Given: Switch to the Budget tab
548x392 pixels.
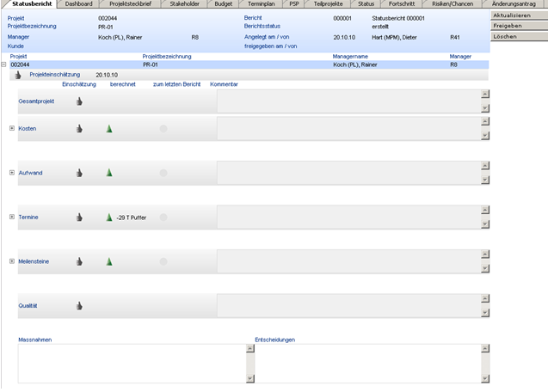Looking at the screenshot, I should (x=224, y=3).
